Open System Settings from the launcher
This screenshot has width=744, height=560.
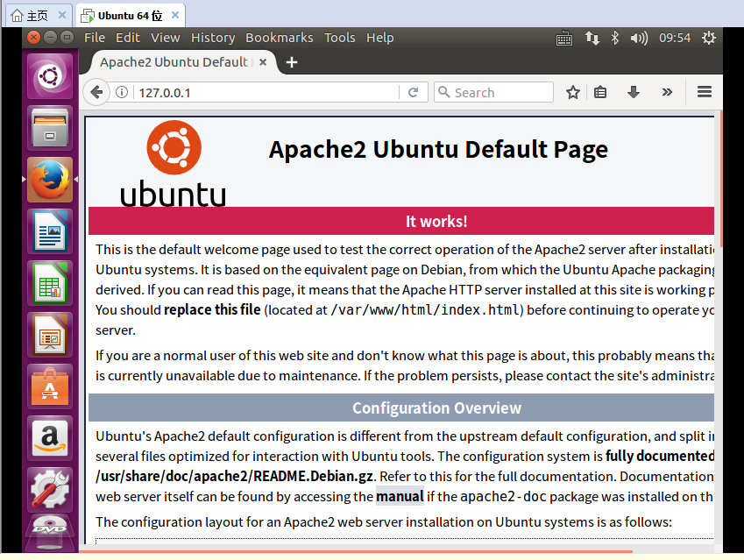point(50,490)
